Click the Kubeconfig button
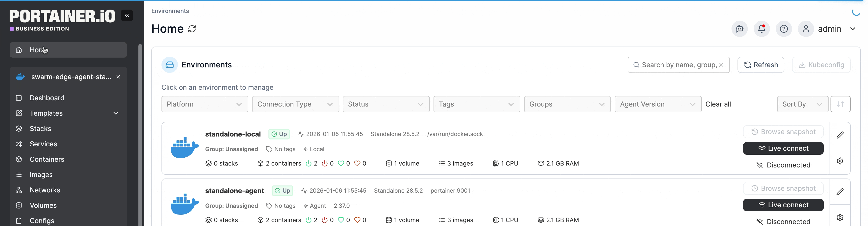The height and width of the screenshot is (226, 868). 821,65
